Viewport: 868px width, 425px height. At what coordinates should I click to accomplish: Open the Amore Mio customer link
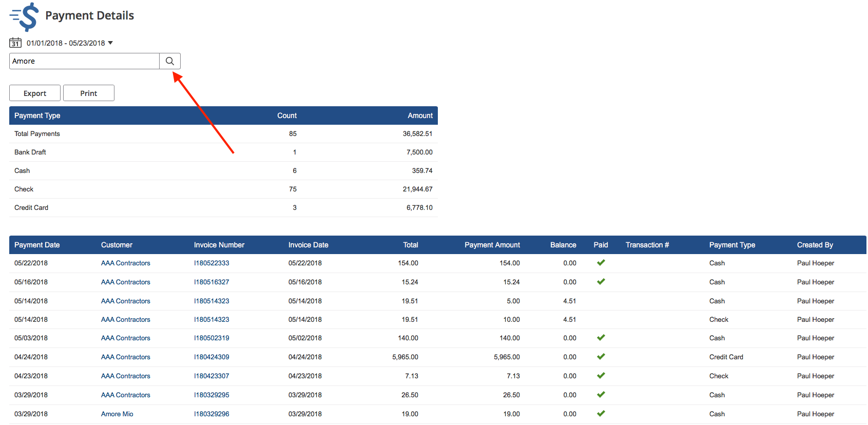(x=117, y=414)
